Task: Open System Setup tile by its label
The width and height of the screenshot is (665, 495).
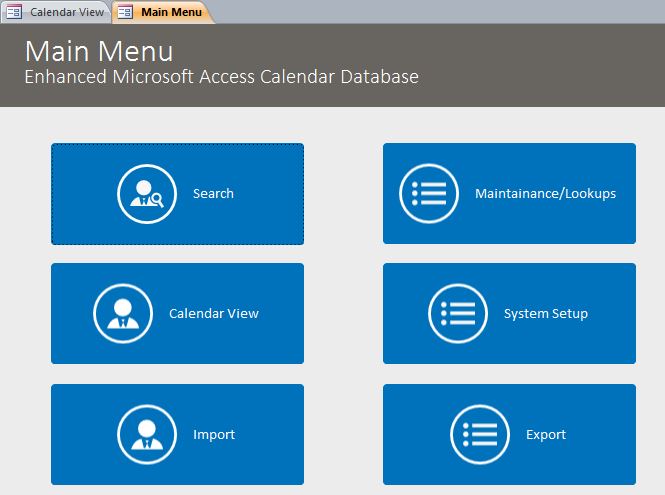Action: coord(546,313)
